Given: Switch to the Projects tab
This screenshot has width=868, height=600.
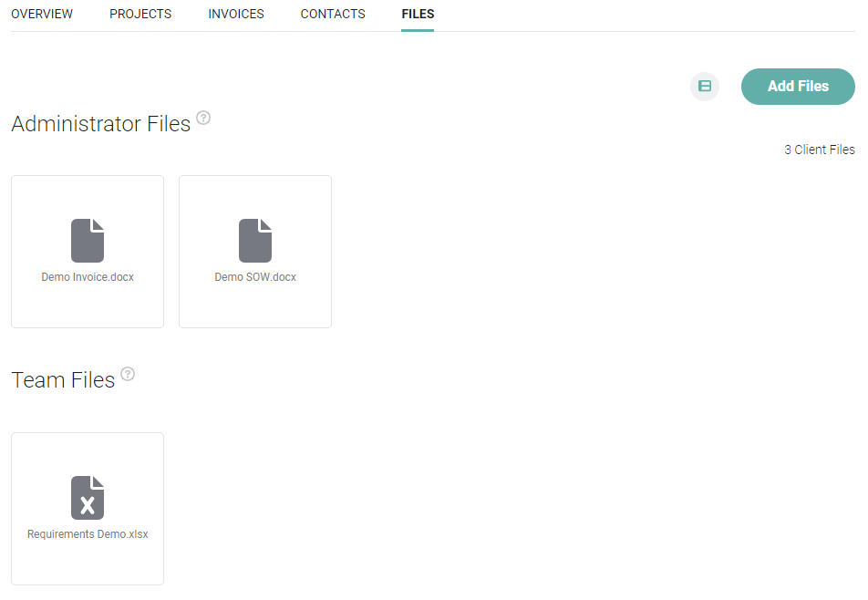Looking at the screenshot, I should [x=140, y=15].
